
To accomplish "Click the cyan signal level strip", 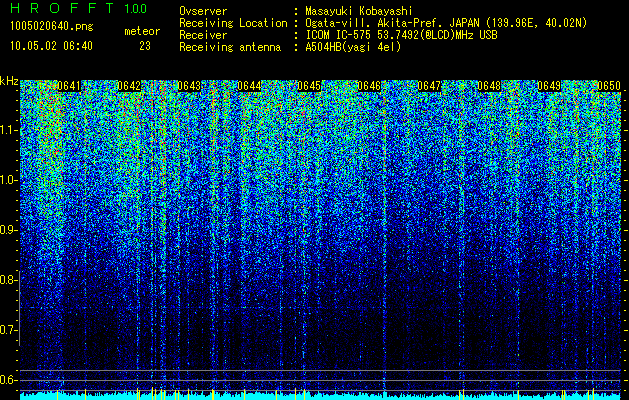I will (321, 396).
